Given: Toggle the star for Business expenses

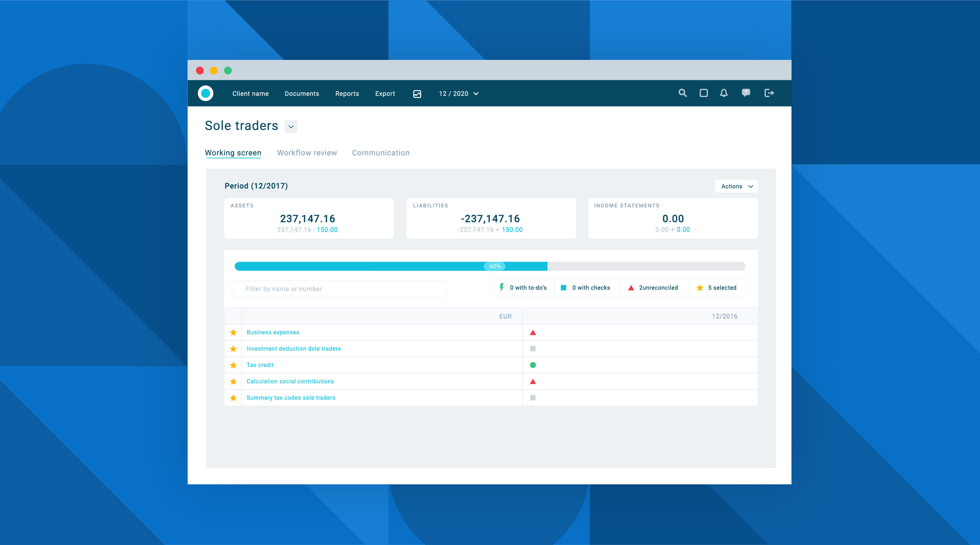Looking at the screenshot, I should pyautogui.click(x=233, y=332).
